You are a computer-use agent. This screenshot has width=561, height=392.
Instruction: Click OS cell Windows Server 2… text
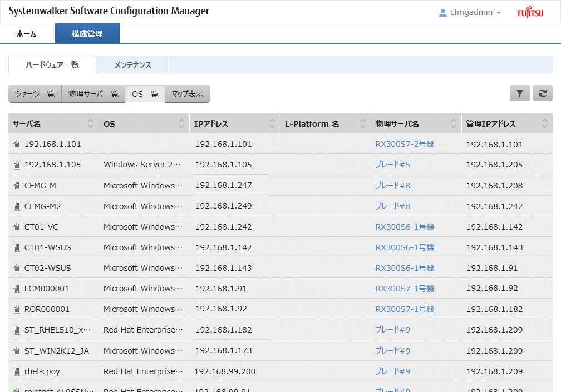(x=142, y=165)
